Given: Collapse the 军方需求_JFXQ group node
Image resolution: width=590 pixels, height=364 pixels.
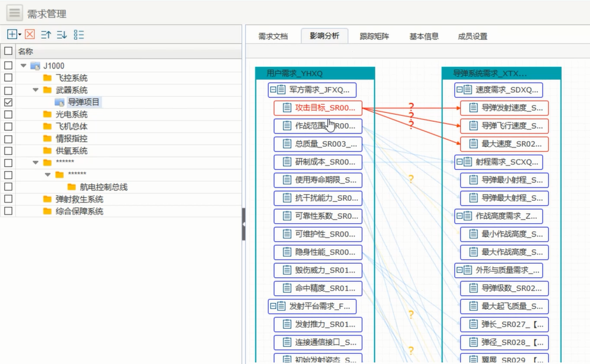Looking at the screenshot, I should click(273, 90).
